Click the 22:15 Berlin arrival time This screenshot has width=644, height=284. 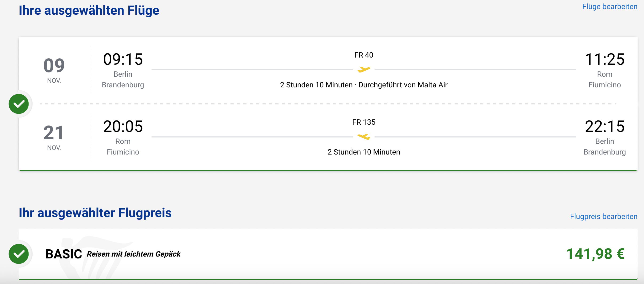point(605,126)
